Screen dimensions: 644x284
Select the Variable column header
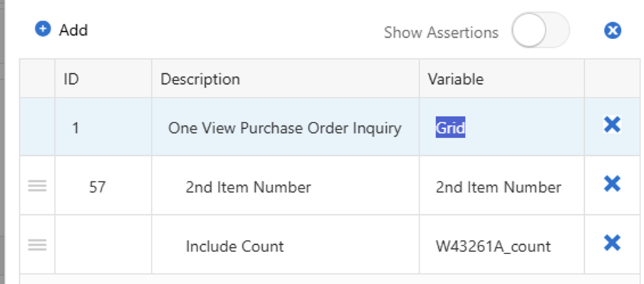coord(502,79)
